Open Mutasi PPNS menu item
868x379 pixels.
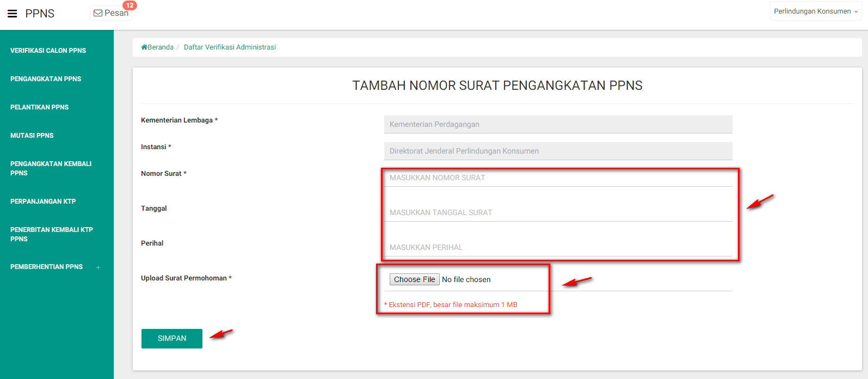pyautogui.click(x=32, y=136)
